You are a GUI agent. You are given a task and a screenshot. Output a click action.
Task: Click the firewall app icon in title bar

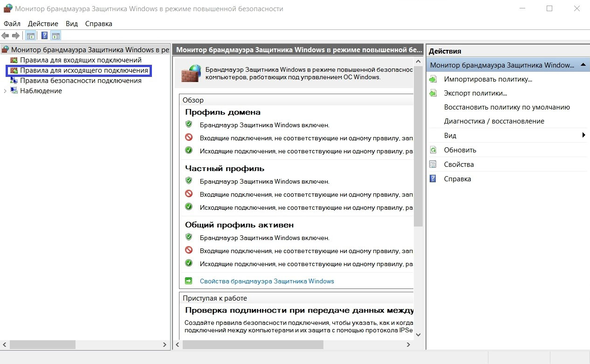point(7,8)
